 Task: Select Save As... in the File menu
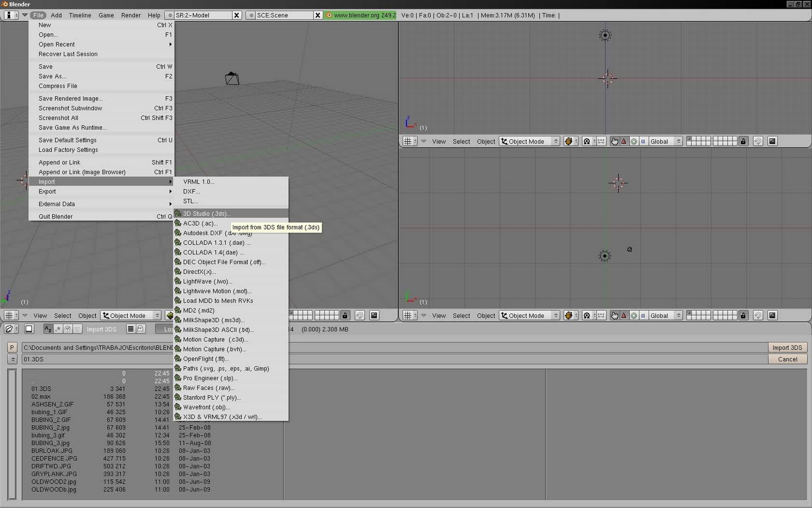(x=101, y=76)
